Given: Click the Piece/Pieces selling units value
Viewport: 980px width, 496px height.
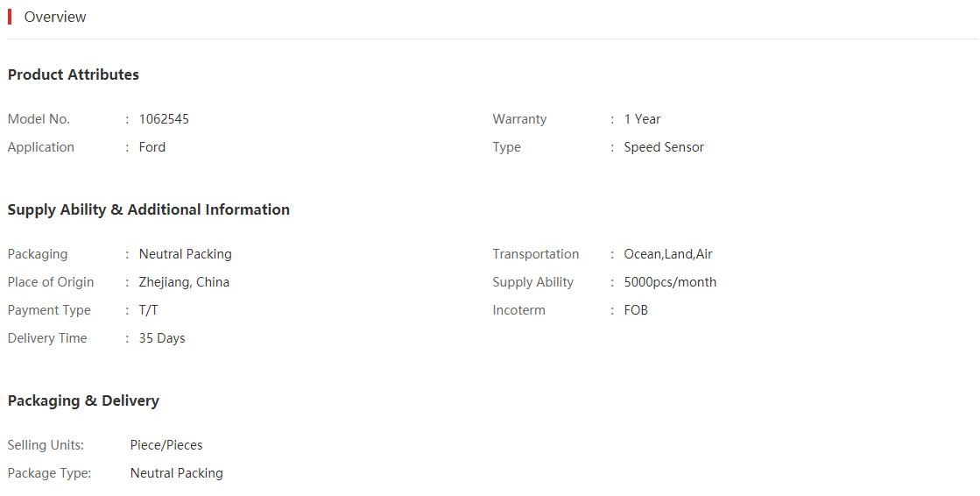Looking at the screenshot, I should 166,445.
